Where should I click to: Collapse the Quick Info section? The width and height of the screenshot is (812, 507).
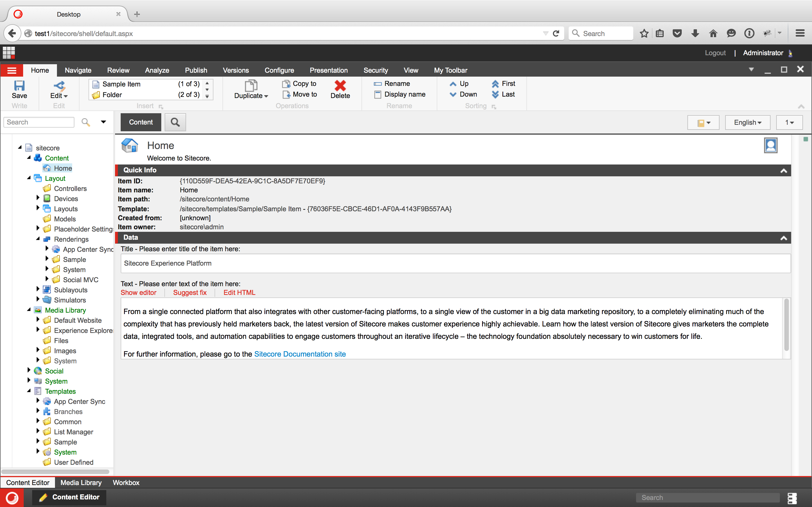pos(784,170)
